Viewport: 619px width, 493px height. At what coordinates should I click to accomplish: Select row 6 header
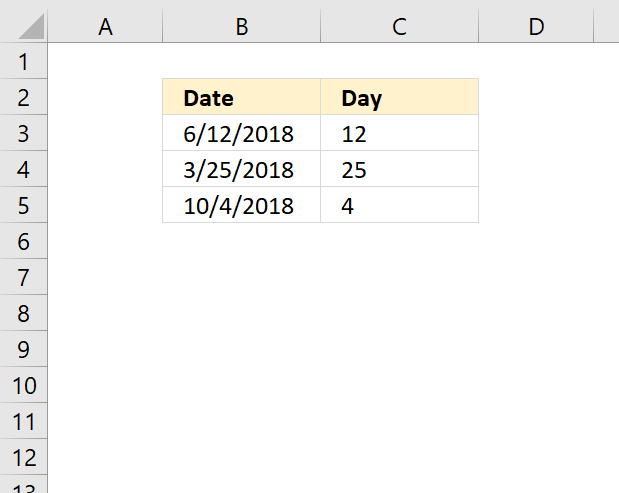point(23,241)
